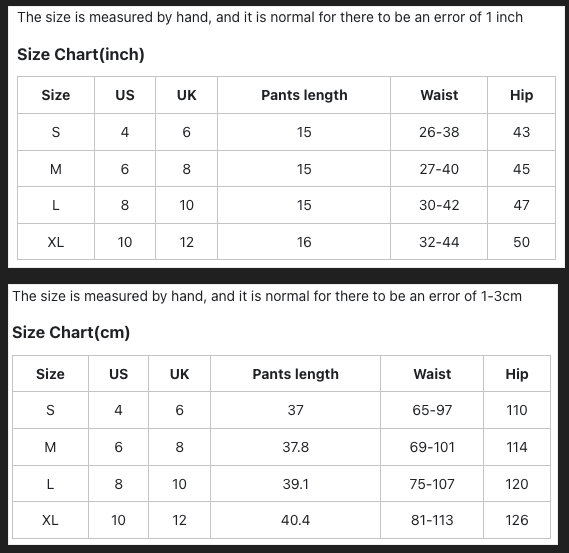Image resolution: width=569 pixels, height=553 pixels.
Task: Click the Hip header in inch chart
Action: (x=521, y=95)
